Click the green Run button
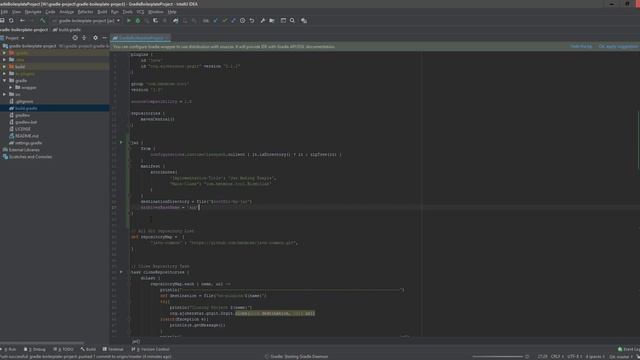Viewport: 640px width, 360px height. pyautogui.click(x=129, y=20)
